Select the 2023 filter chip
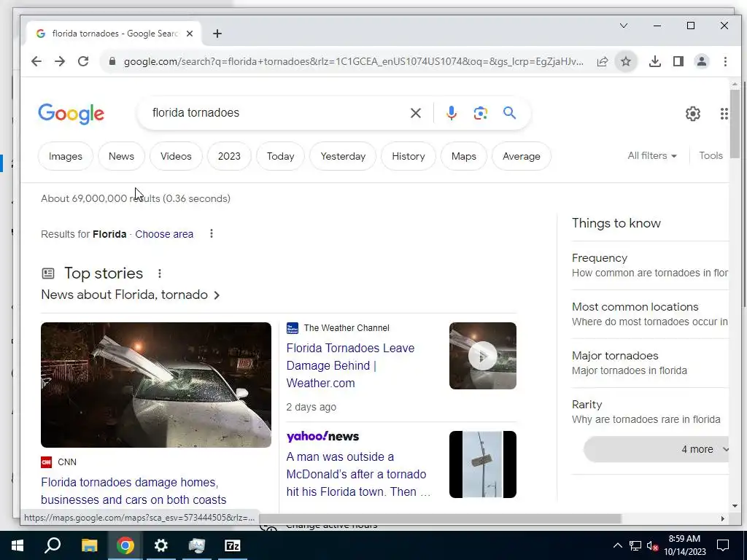 pos(229,156)
